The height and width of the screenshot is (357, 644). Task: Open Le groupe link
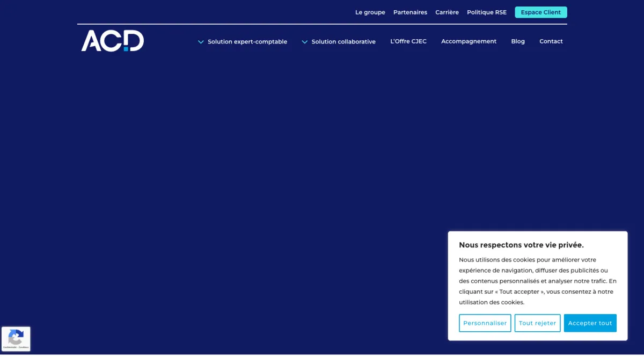[370, 12]
